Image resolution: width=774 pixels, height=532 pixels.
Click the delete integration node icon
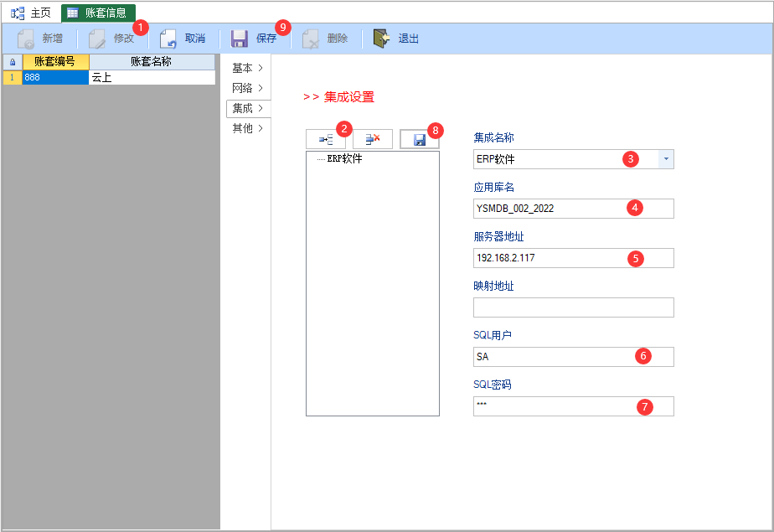coord(372,140)
